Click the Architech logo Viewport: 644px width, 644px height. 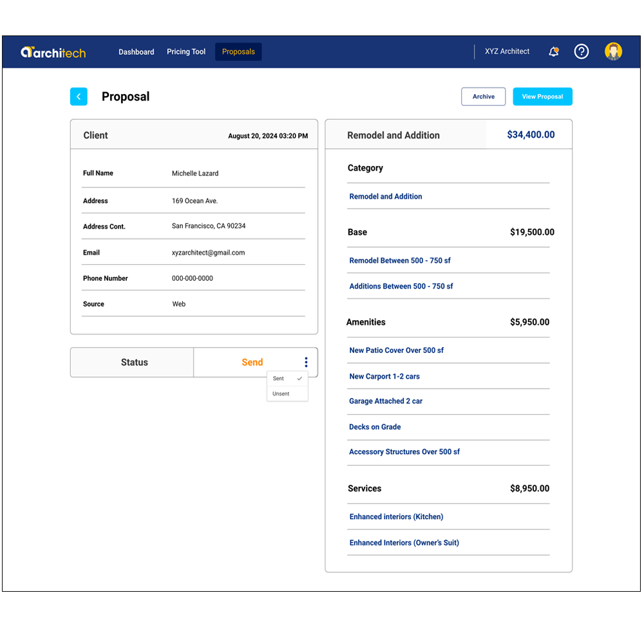coord(53,52)
